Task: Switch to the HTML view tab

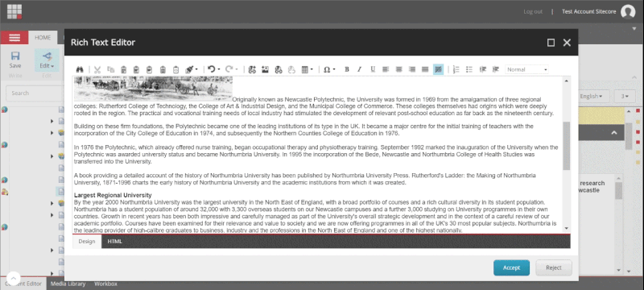Action: click(x=114, y=241)
